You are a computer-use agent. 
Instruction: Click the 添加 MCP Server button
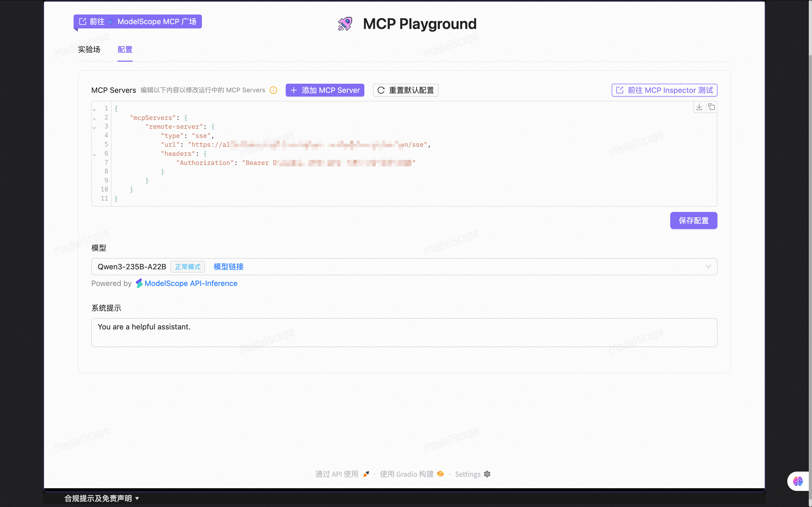(x=325, y=90)
